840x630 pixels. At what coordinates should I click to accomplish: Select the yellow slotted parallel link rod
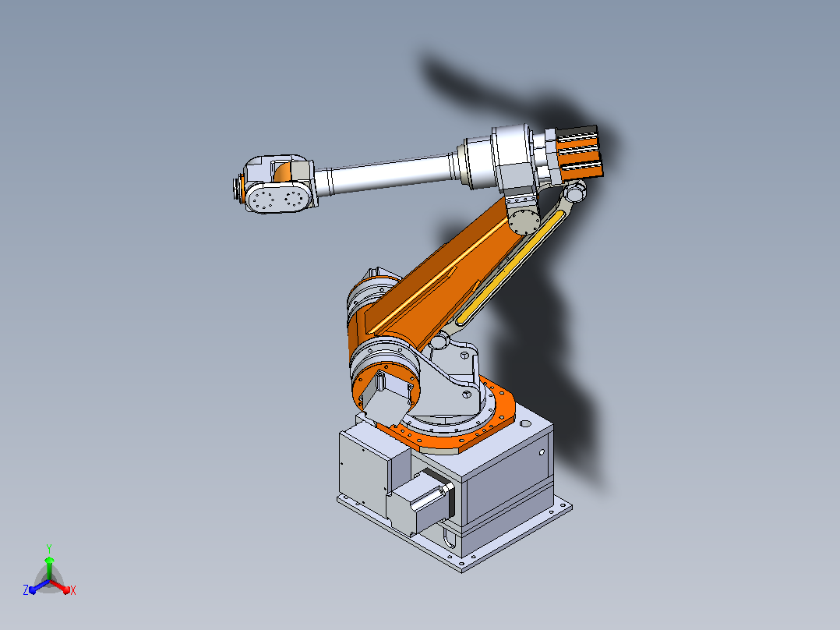[509, 267]
